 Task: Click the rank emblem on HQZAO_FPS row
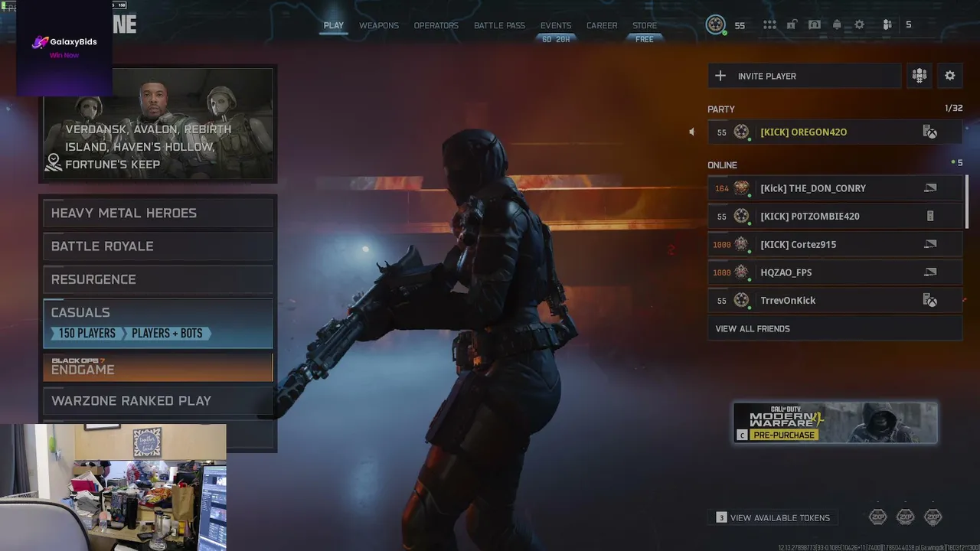pos(741,272)
